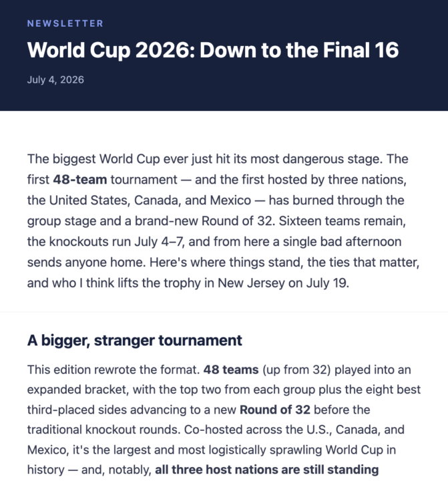This screenshot has height=481, width=448.
Task: Select the July 4, 2026 publication date
Action: click(x=55, y=79)
